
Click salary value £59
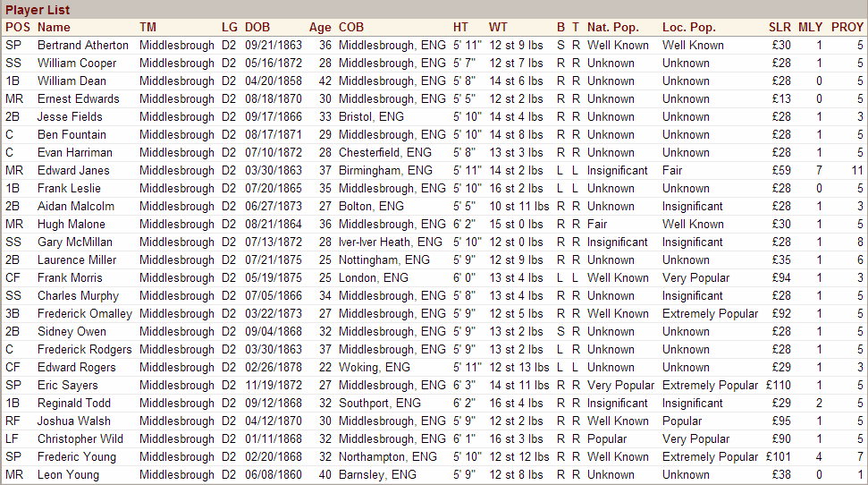tap(781, 170)
